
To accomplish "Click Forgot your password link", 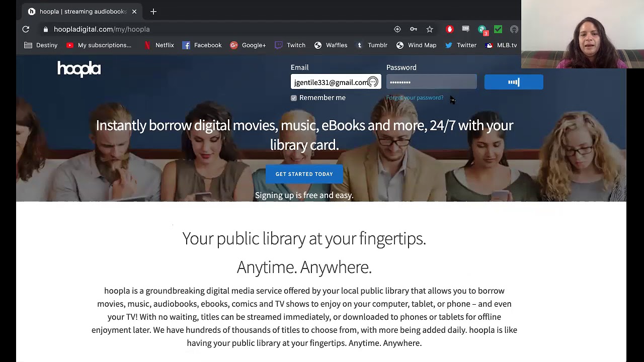I will (415, 98).
